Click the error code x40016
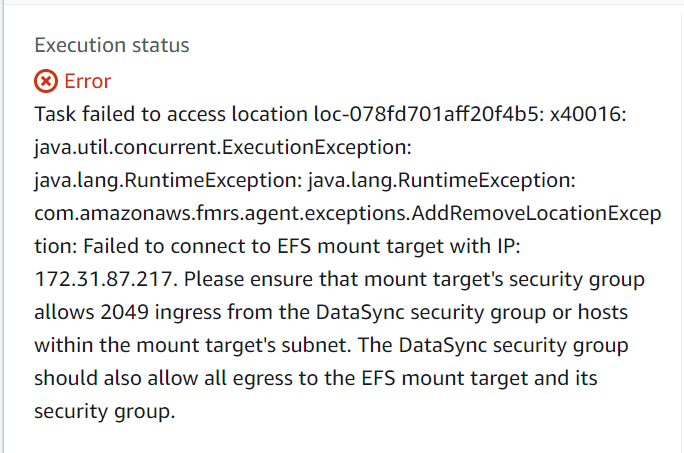684x453 pixels. tap(588, 114)
